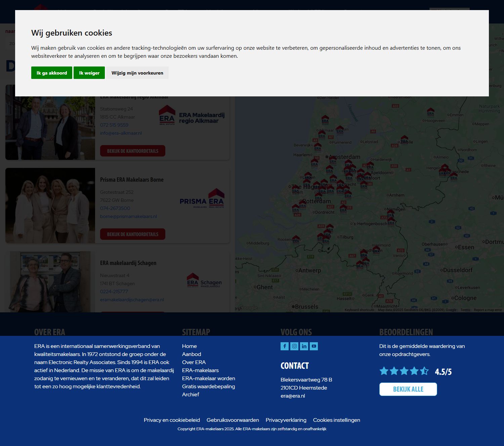Email info@era-alkmaar.nl via the link

click(121, 133)
